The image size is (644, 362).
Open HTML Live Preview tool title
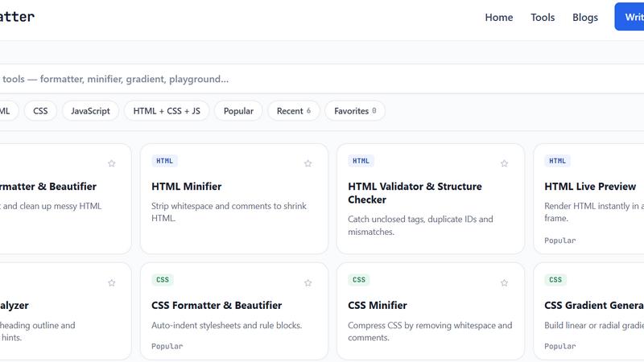[x=590, y=187]
